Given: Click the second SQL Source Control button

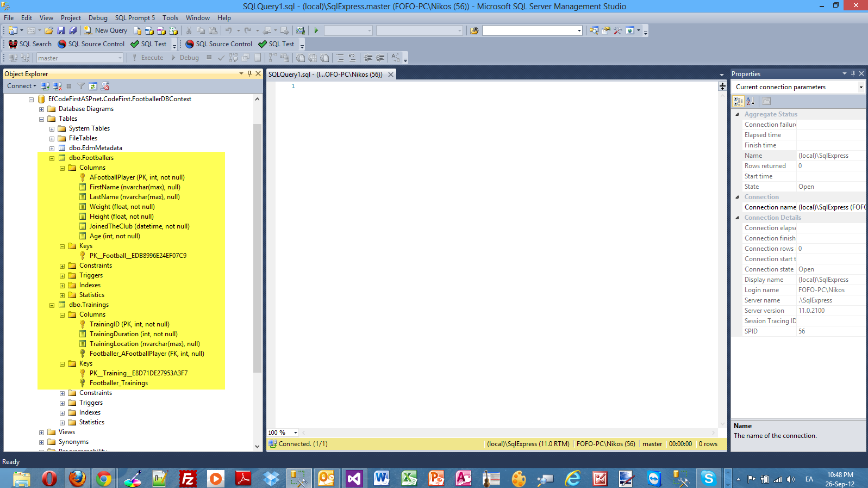Looking at the screenshot, I should point(219,44).
